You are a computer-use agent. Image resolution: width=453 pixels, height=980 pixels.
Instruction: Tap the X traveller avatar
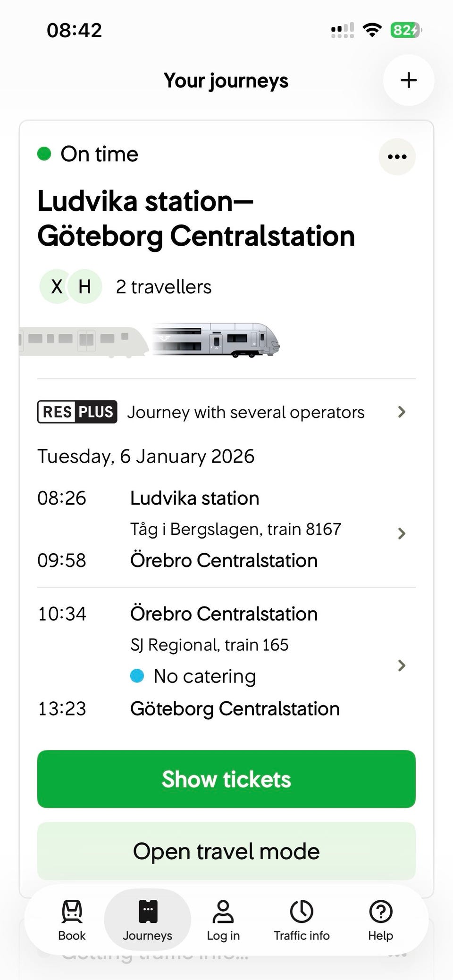click(x=57, y=286)
